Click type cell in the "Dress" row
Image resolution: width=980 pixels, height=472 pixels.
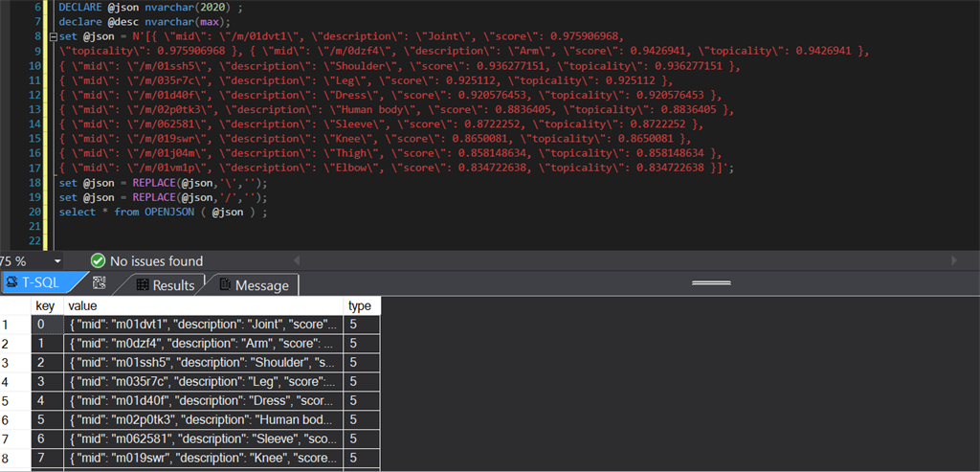[363, 400]
